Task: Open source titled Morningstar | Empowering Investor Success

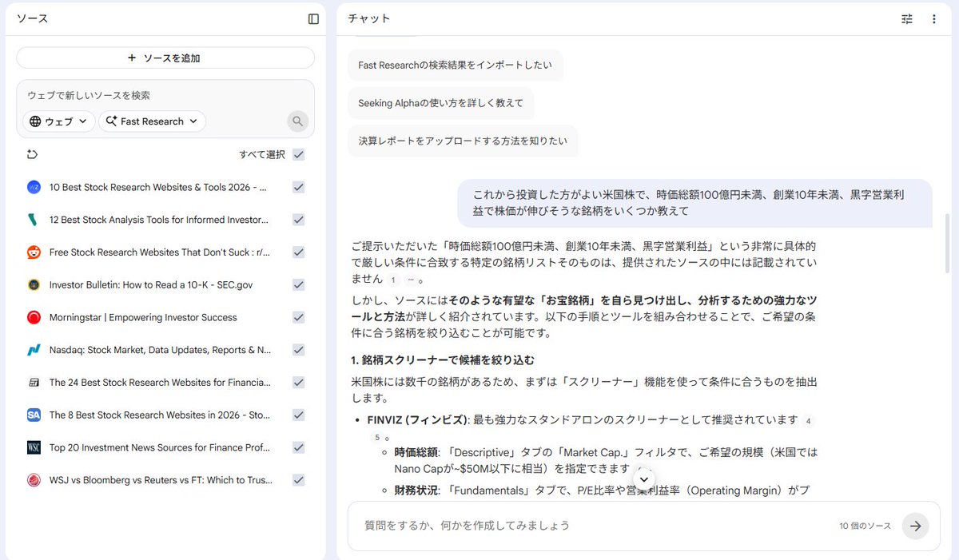Action: point(143,317)
